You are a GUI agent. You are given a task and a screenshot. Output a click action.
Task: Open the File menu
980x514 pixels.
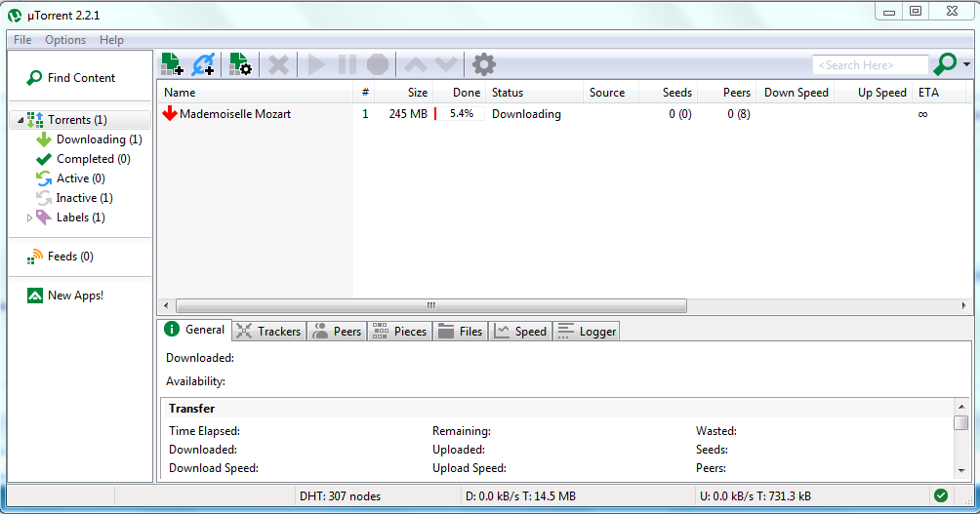click(x=22, y=39)
